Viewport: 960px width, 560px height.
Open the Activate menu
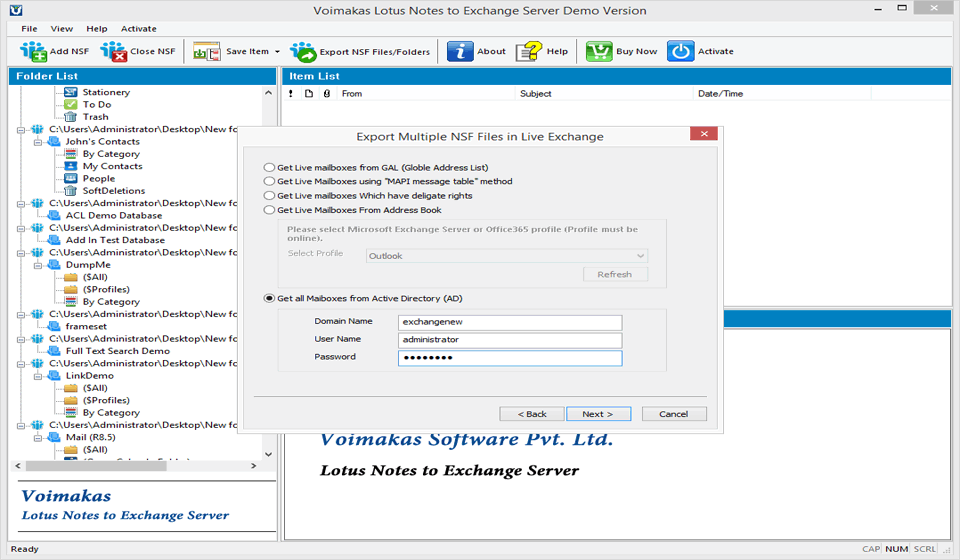click(x=138, y=29)
